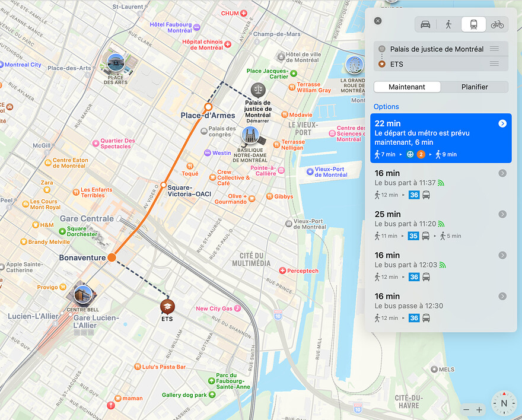This screenshot has width=522, height=420.
Task: Select the transit train mode icon
Action: click(x=473, y=24)
